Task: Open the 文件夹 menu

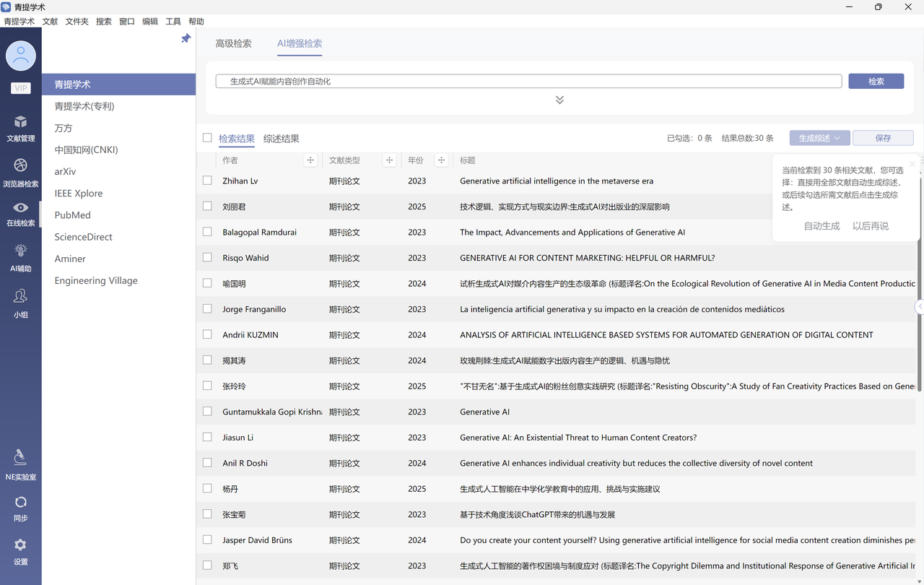Action: pos(77,22)
